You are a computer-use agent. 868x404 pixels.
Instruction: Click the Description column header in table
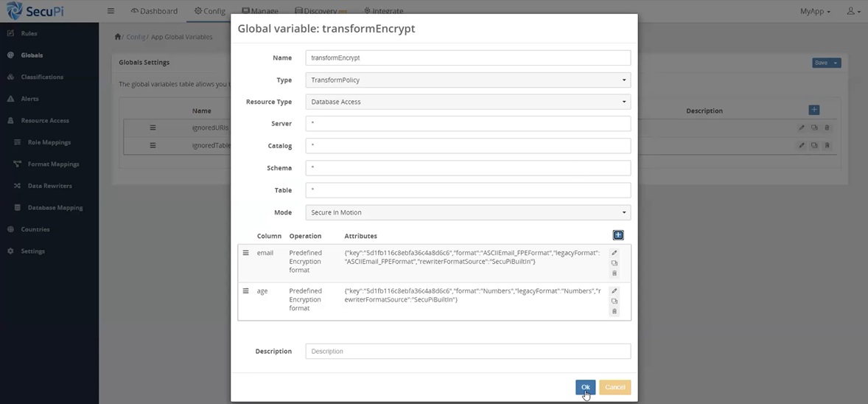click(704, 111)
